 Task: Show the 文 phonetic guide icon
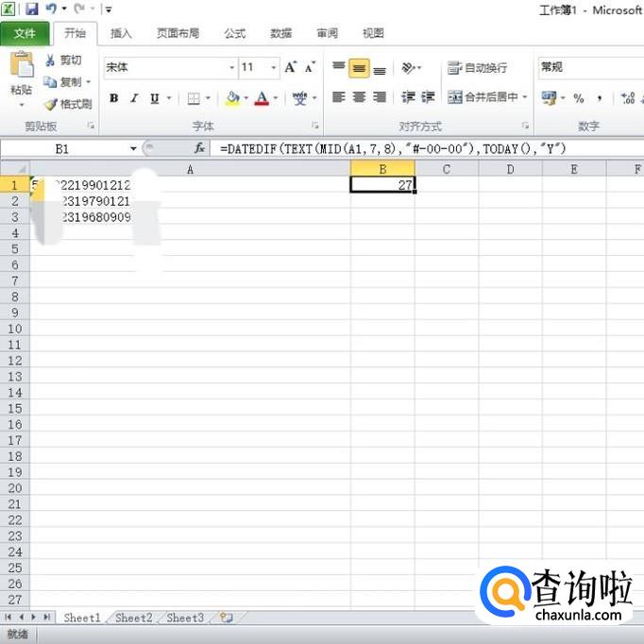click(x=300, y=98)
